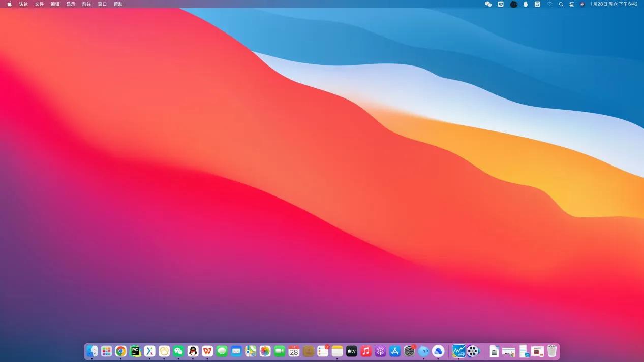Open the 文件 menu

point(39,4)
